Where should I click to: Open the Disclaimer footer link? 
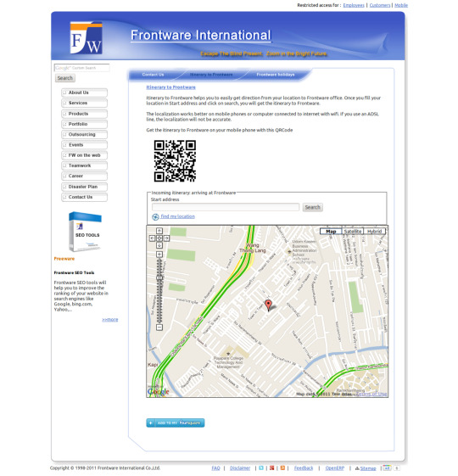[x=240, y=468]
